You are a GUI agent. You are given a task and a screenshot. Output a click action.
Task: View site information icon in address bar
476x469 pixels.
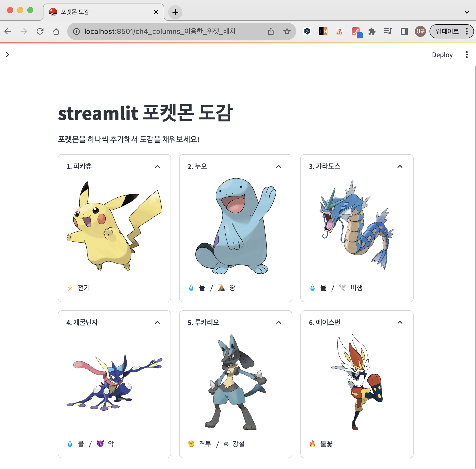76,31
